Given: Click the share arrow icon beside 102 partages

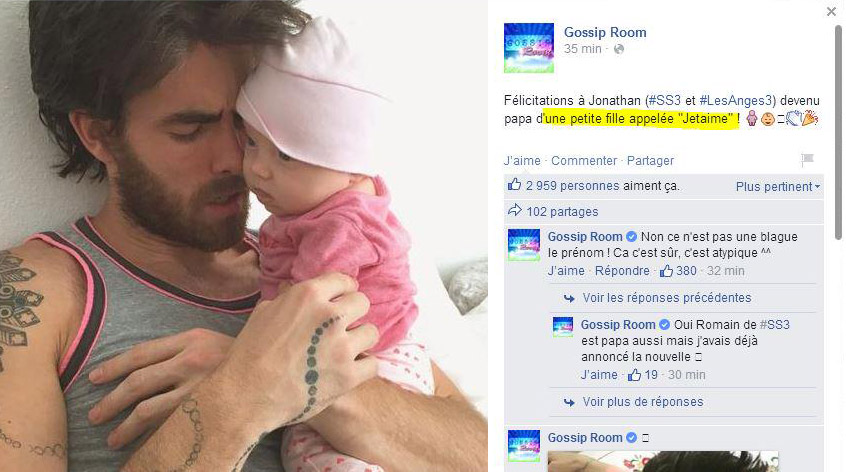Looking at the screenshot, I should coord(515,210).
